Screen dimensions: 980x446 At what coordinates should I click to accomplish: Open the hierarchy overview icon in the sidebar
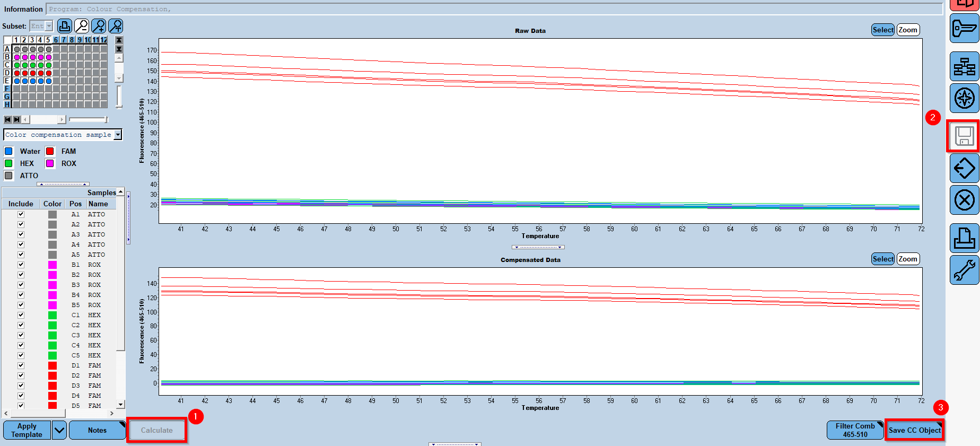964,66
